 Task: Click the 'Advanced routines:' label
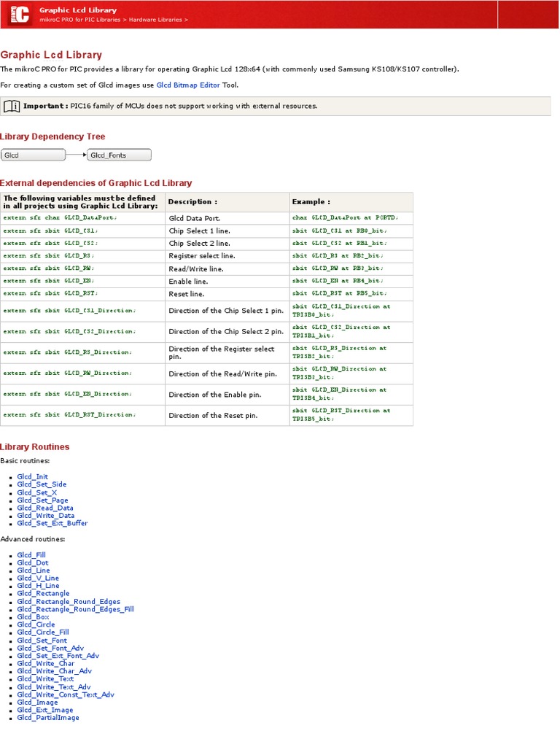(32, 539)
